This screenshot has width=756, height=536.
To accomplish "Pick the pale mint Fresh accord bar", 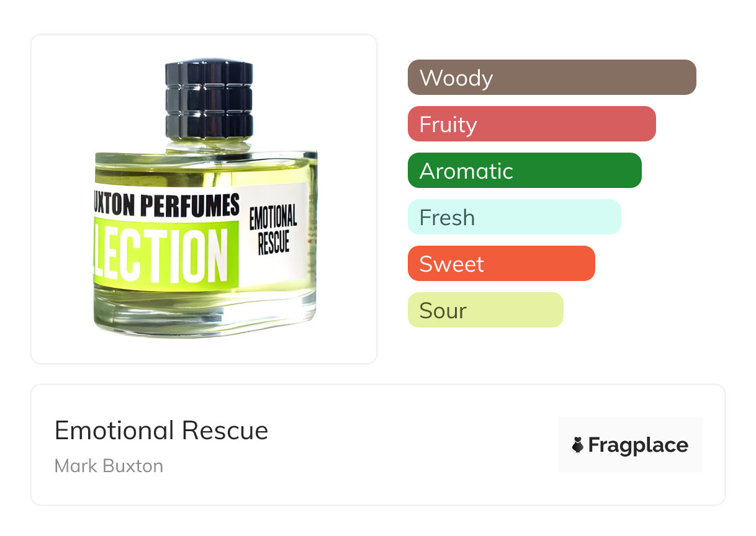I will 514,217.
